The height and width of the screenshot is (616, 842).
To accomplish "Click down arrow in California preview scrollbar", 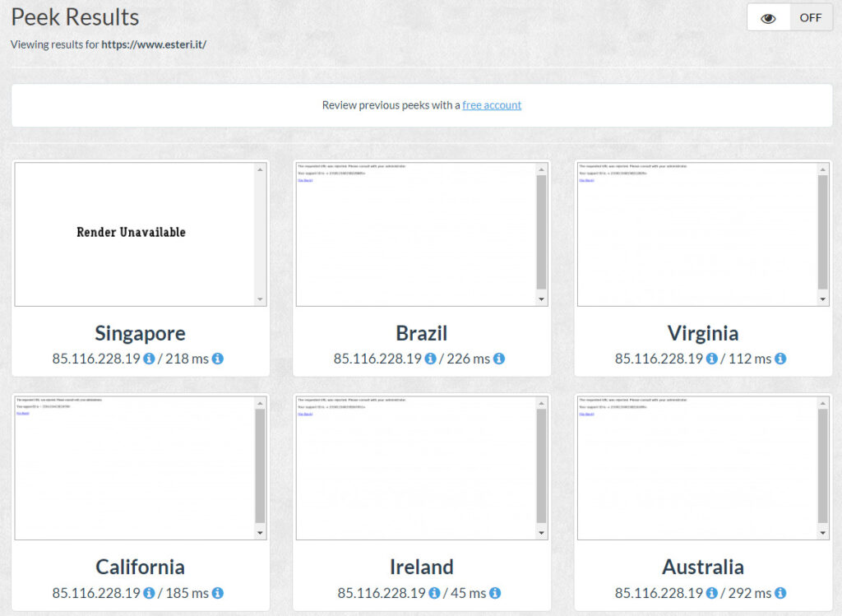I will tap(261, 533).
